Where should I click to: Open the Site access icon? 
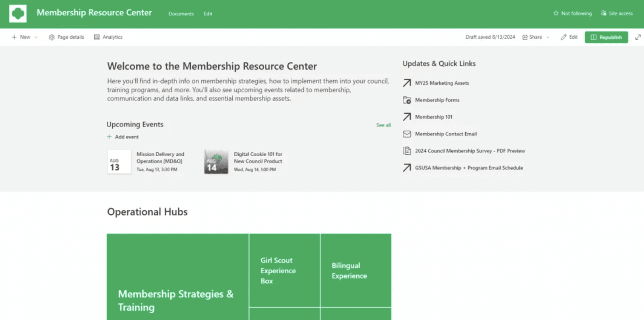[604, 13]
